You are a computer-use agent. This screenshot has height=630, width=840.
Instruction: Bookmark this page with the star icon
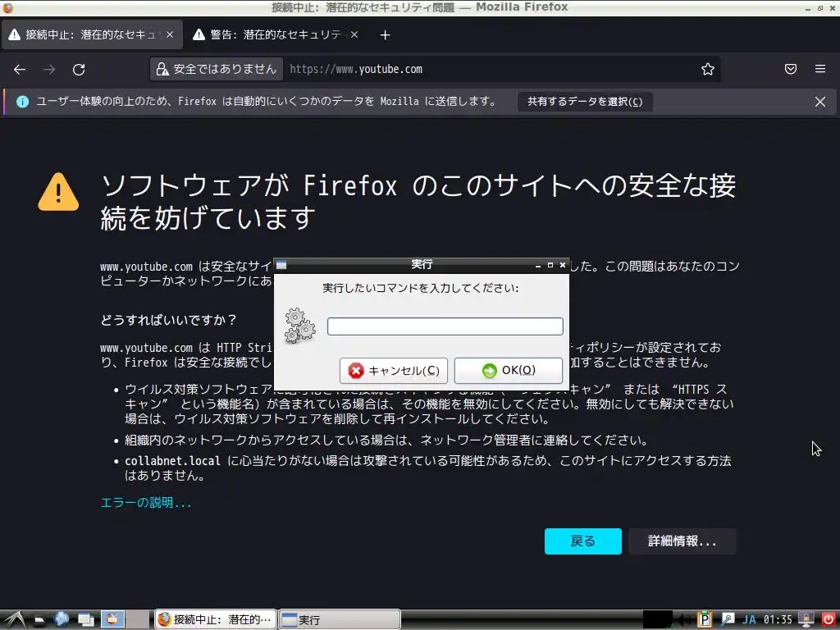coord(708,69)
